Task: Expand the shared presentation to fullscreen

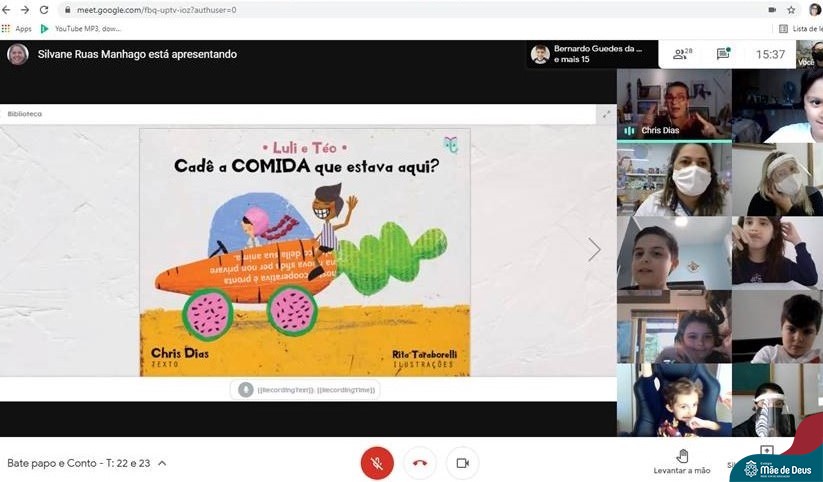Action: pyautogui.click(x=605, y=114)
